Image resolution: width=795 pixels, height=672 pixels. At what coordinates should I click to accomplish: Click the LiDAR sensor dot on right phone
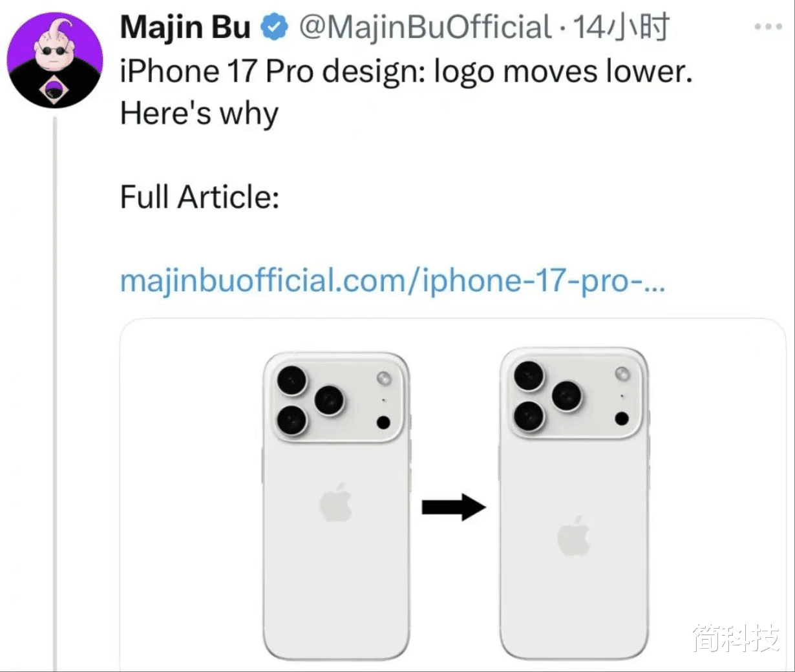click(622, 418)
